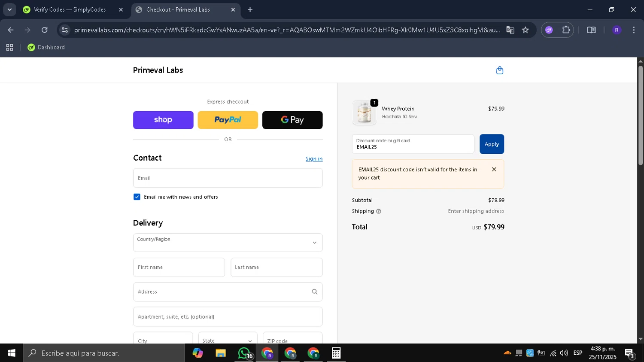Click the translate page icon

510,30
